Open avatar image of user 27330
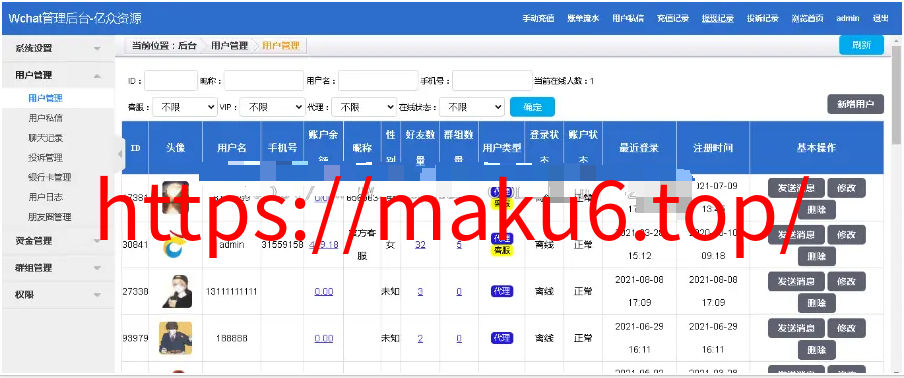Screen dimensions: 904x378 176,291
